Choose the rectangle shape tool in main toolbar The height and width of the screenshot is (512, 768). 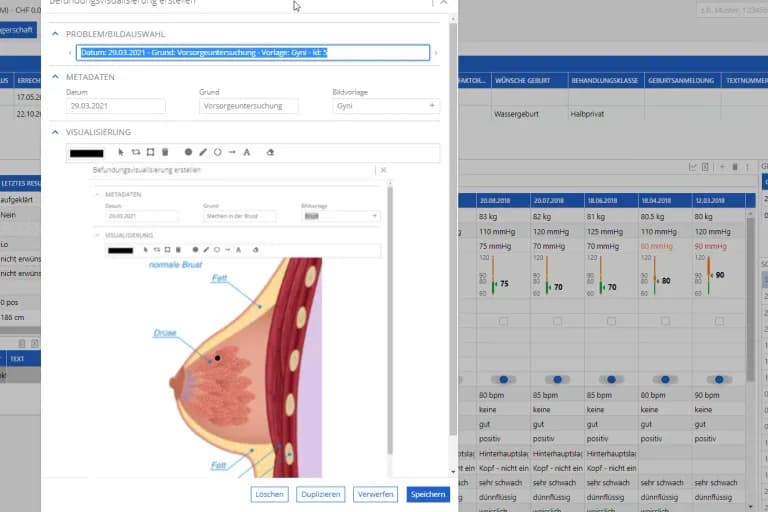click(150, 152)
